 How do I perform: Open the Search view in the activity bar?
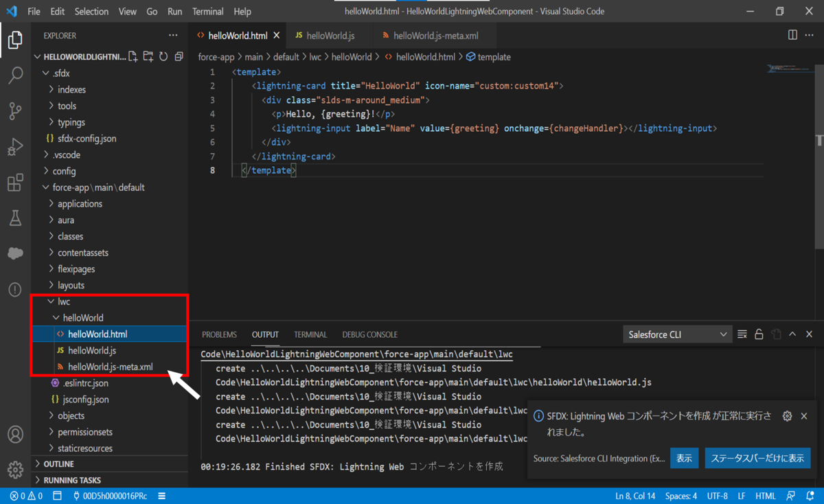(15, 75)
